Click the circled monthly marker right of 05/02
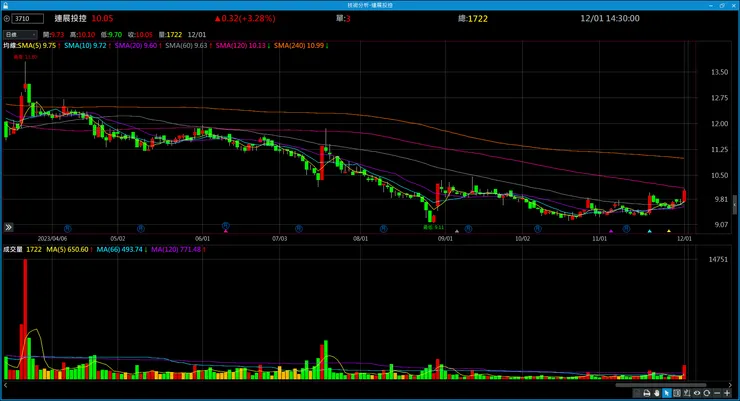This screenshot has width=740, height=401. pyautogui.click(x=141, y=228)
